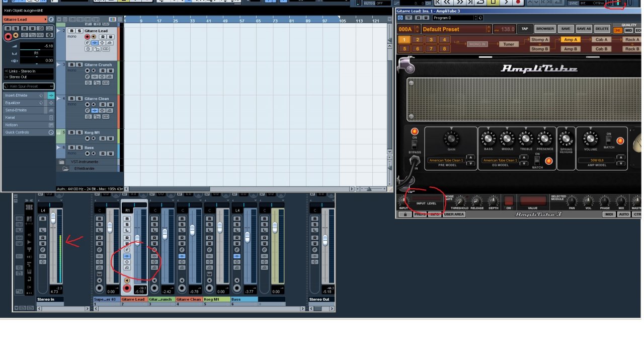
Task: Click the MIDI button in AmpliTube
Action: [x=609, y=215]
